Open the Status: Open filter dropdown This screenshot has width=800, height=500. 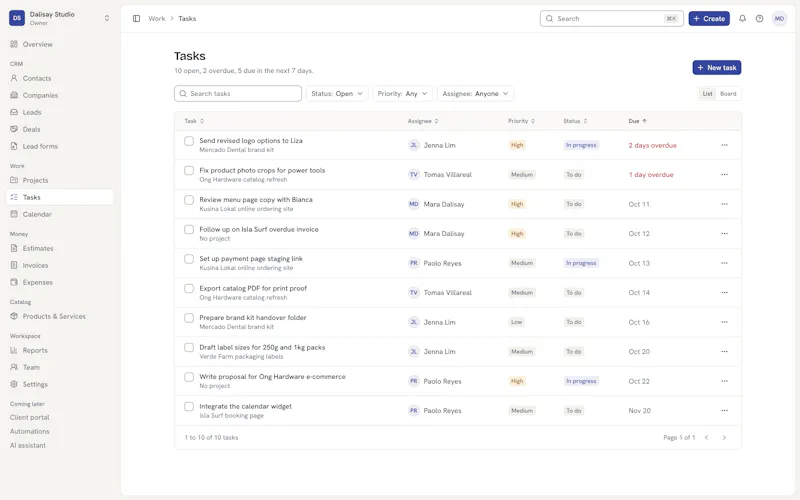coord(337,93)
